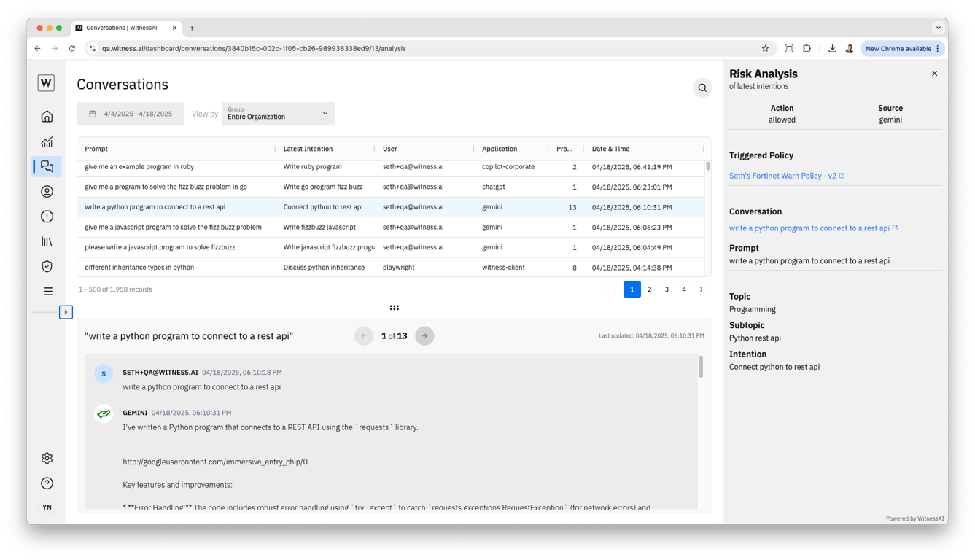This screenshot has height=560, width=975.
Task: Click the Chrome profile avatar
Action: click(850, 49)
